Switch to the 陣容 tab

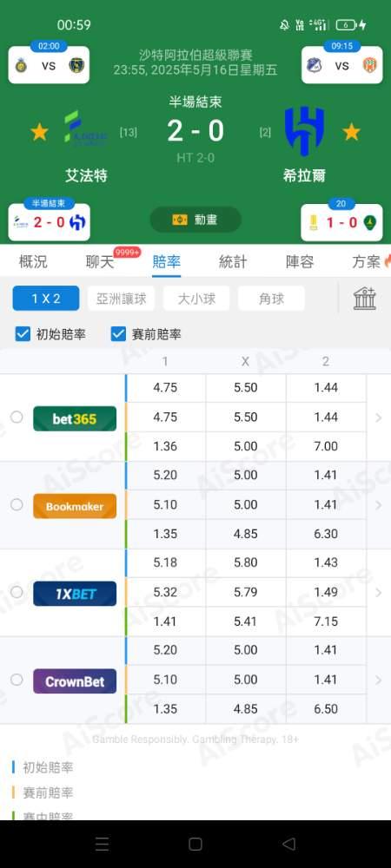[300, 262]
